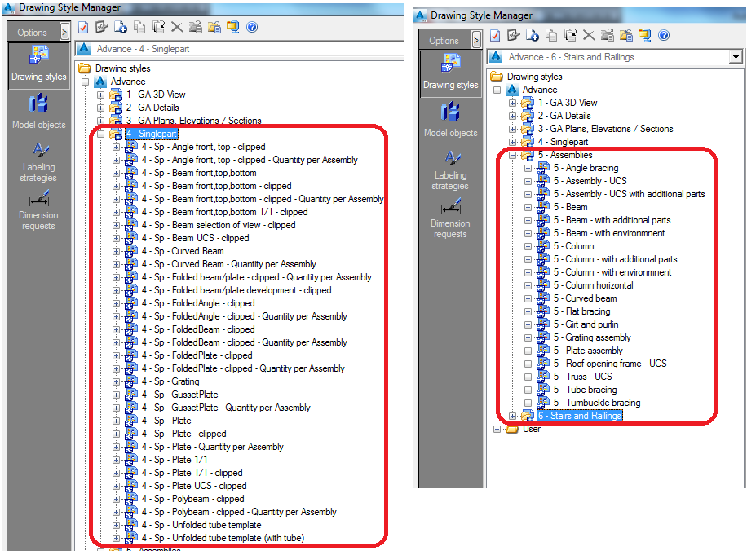Select 5 - Column horizontal style
The width and height of the screenshot is (747, 560).
[593, 285]
